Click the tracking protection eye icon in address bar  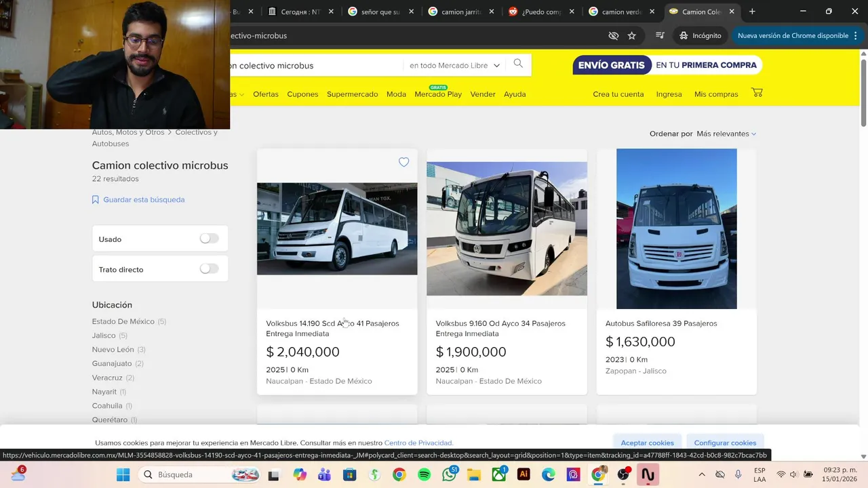click(614, 35)
